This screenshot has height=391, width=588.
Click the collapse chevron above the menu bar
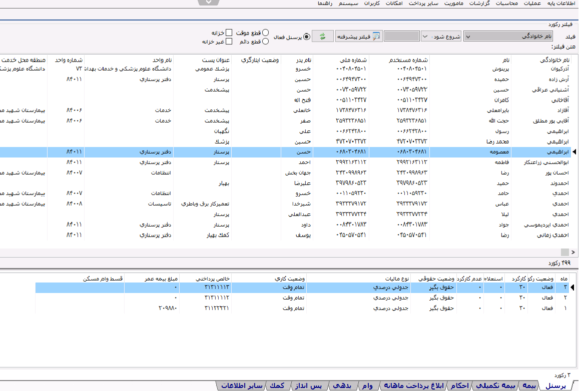coord(209,2)
